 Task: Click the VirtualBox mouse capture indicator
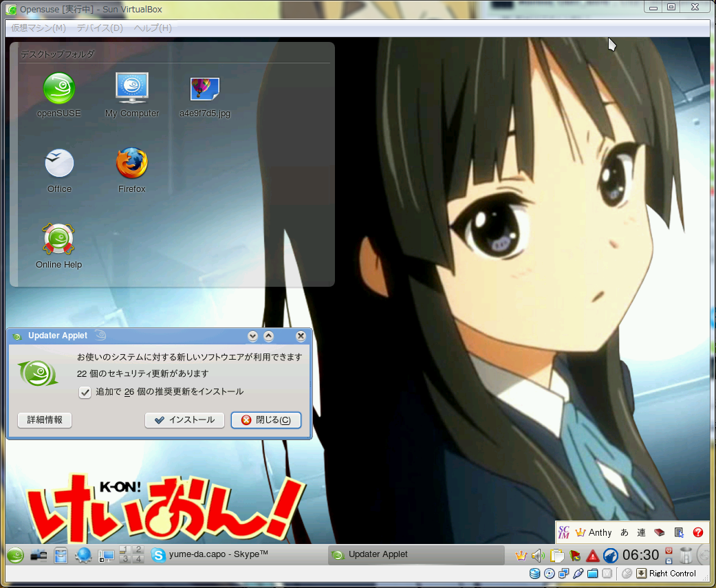tap(627, 574)
